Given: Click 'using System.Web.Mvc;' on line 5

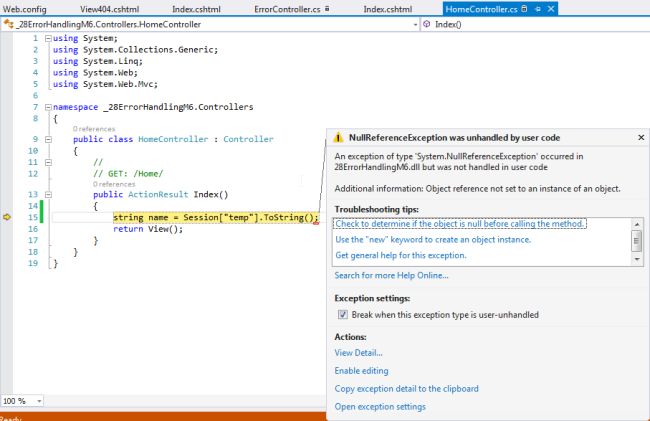Looking at the screenshot, I should pyautogui.click(x=105, y=84).
